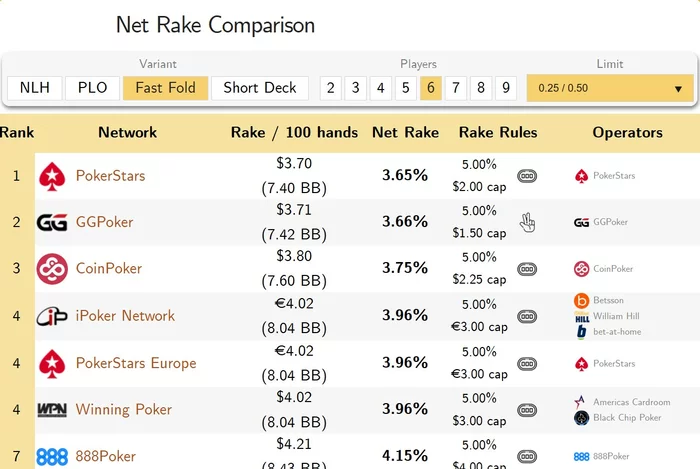Click the Winning Poker WPN logo
The height and width of the screenshot is (469, 700).
pos(52,410)
